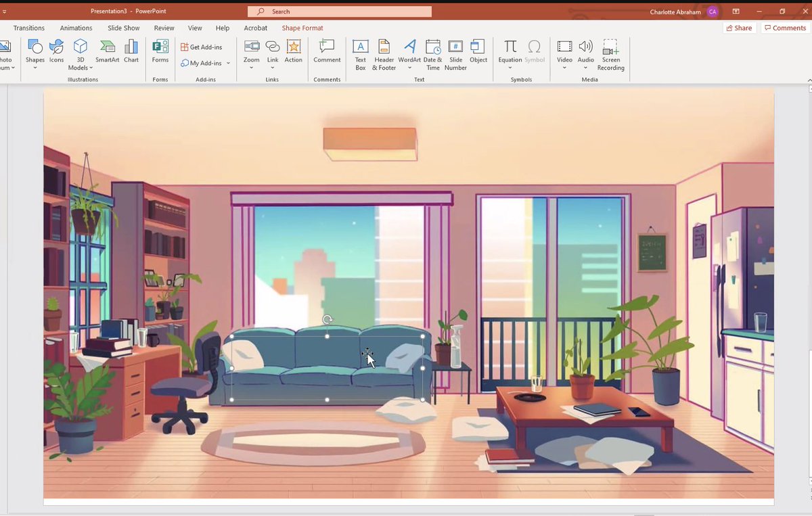Viewport: 812px width, 516px height.
Task: Expand the Link dropdown arrow
Action: [273, 68]
